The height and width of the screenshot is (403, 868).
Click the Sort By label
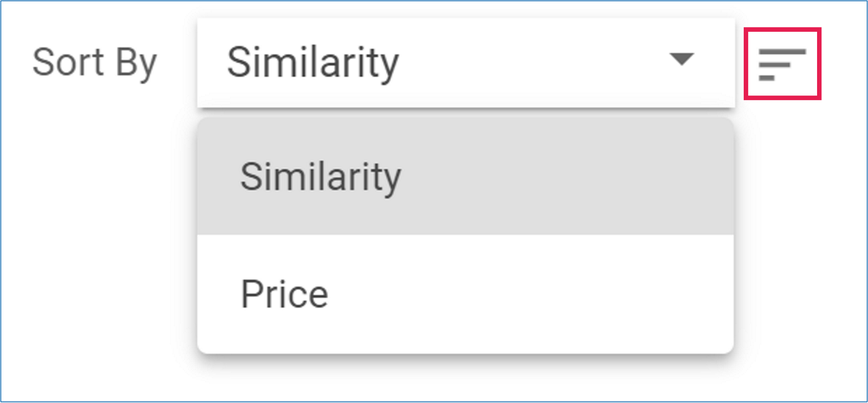click(94, 62)
